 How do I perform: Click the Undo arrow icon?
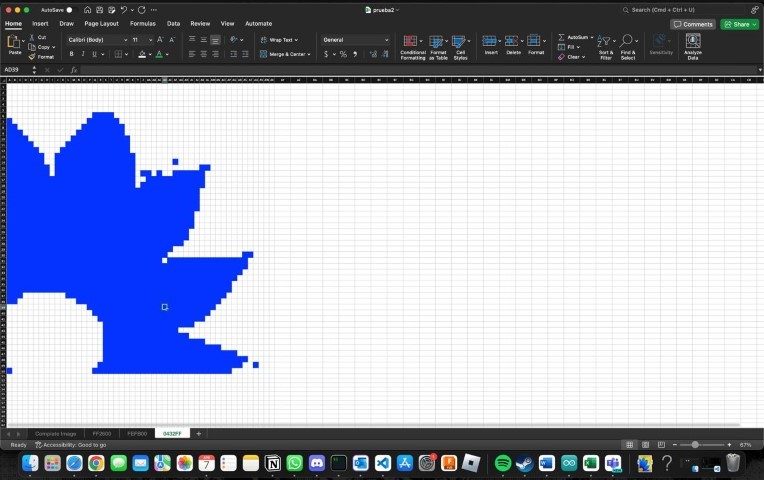coord(124,10)
